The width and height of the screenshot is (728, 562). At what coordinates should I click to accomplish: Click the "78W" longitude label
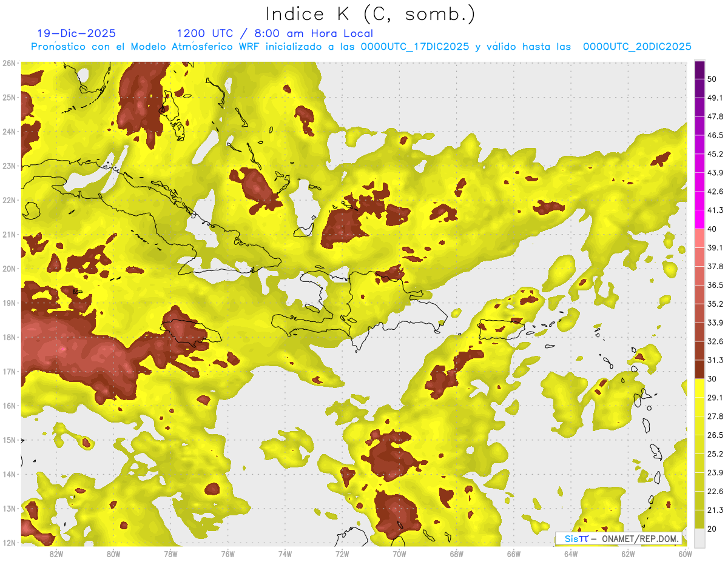click(170, 554)
